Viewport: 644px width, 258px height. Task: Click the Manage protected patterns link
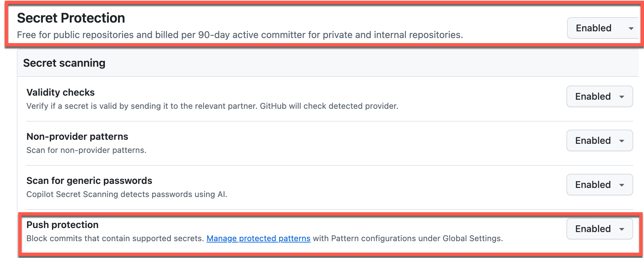point(258,238)
